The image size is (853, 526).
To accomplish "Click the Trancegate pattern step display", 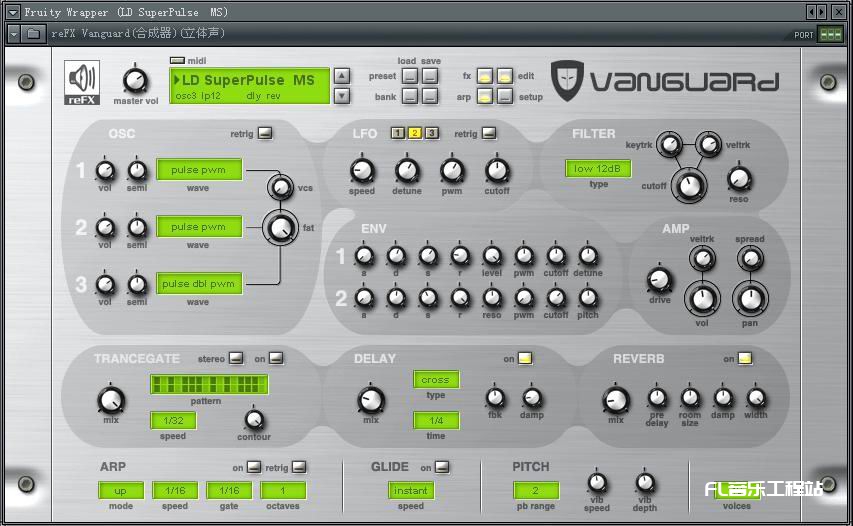I will click(209, 384).
